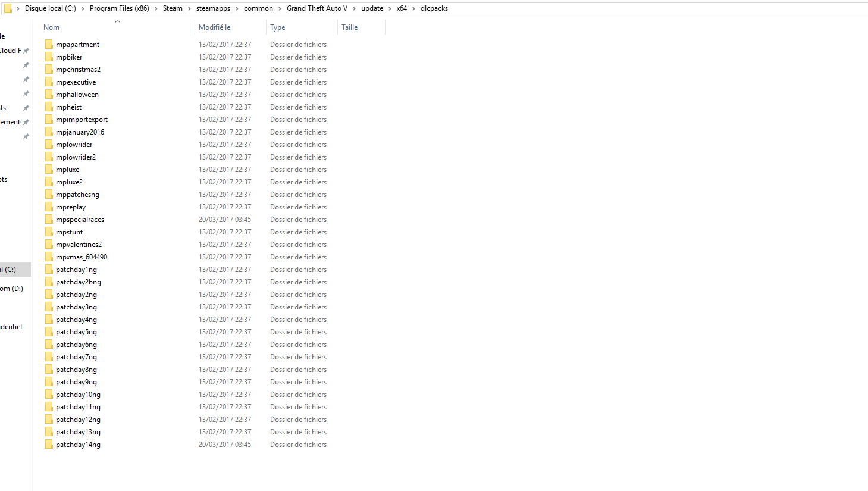868x491 pixels.
Task: Open the Cloud F sidebar item
Action: coord(11,51)
